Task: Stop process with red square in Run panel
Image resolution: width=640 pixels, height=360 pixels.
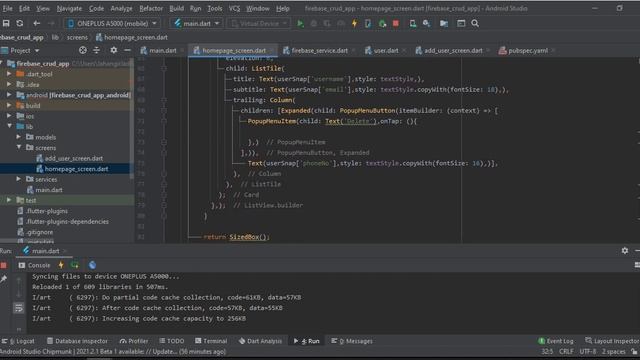Action: (x=4, y=265)
